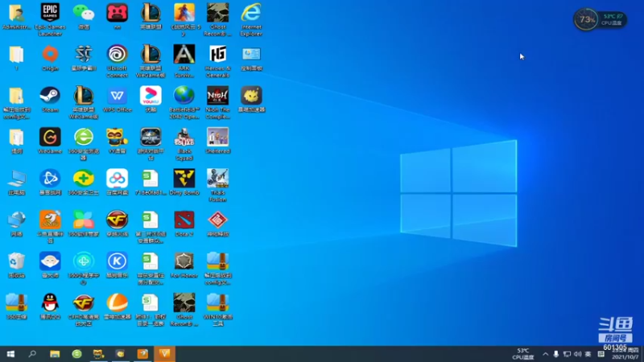Open Heroes & Generals desktop icon

[x=217, y=61]
